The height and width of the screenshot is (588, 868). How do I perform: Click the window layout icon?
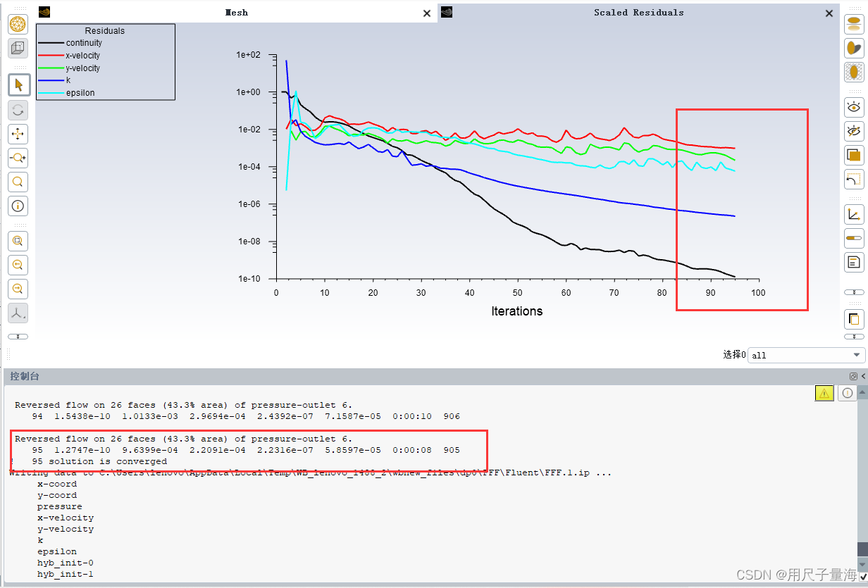pos(854,319)
